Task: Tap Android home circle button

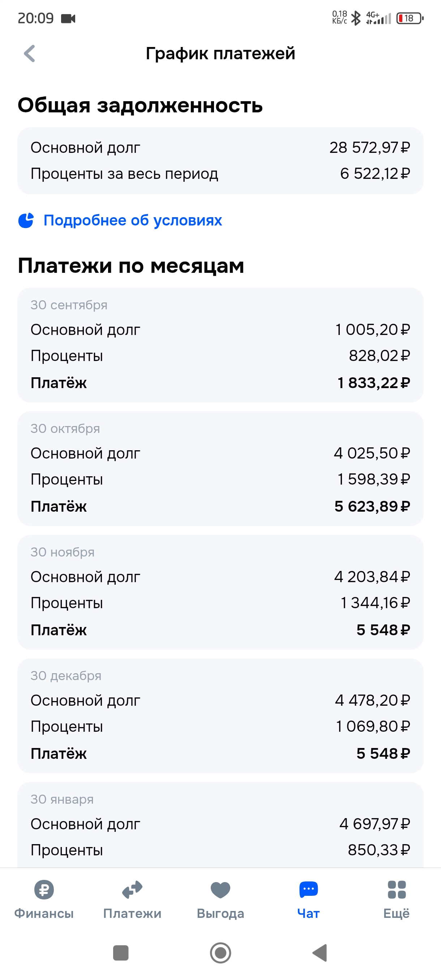Action: [220, 953]
